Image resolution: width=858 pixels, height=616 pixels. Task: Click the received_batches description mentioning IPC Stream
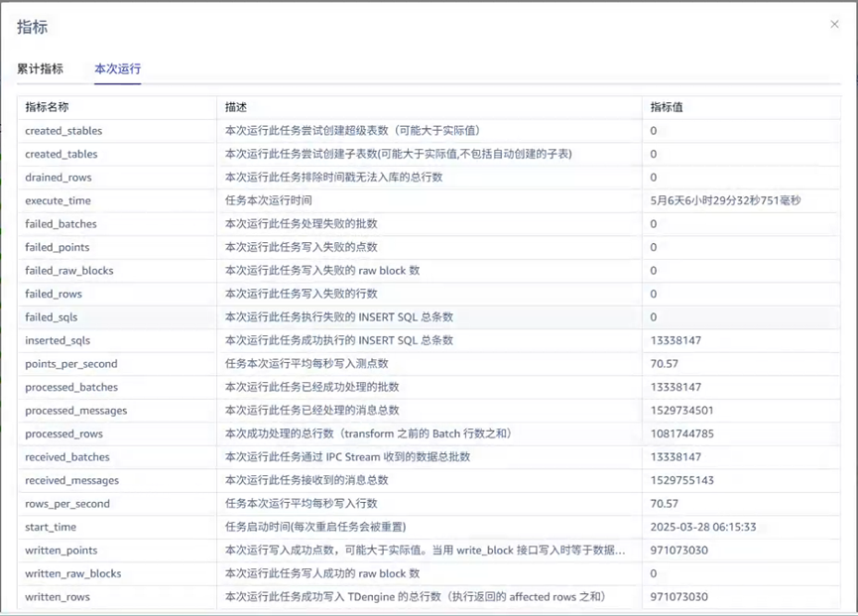click(x=347, y=457)
